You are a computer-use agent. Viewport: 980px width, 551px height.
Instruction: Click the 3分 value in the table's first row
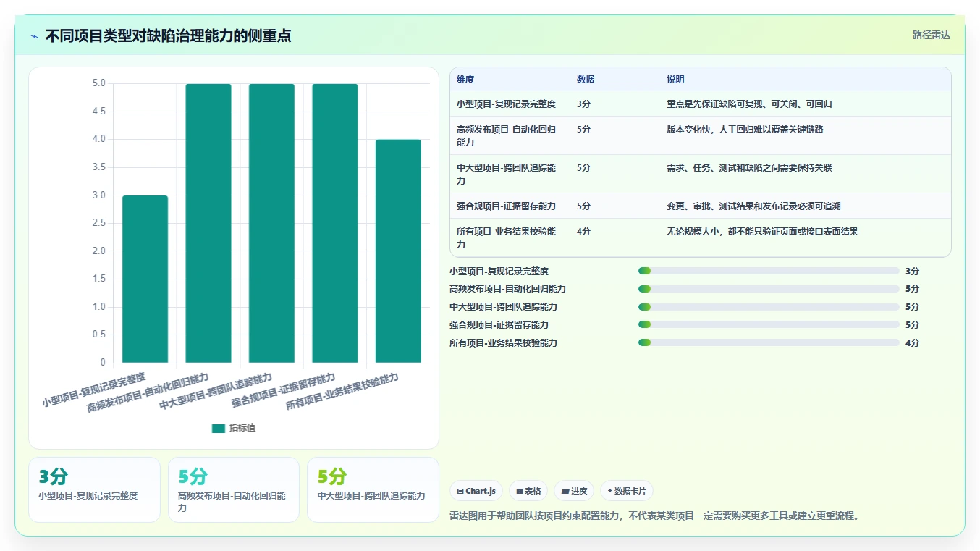(x=583, y=104)
